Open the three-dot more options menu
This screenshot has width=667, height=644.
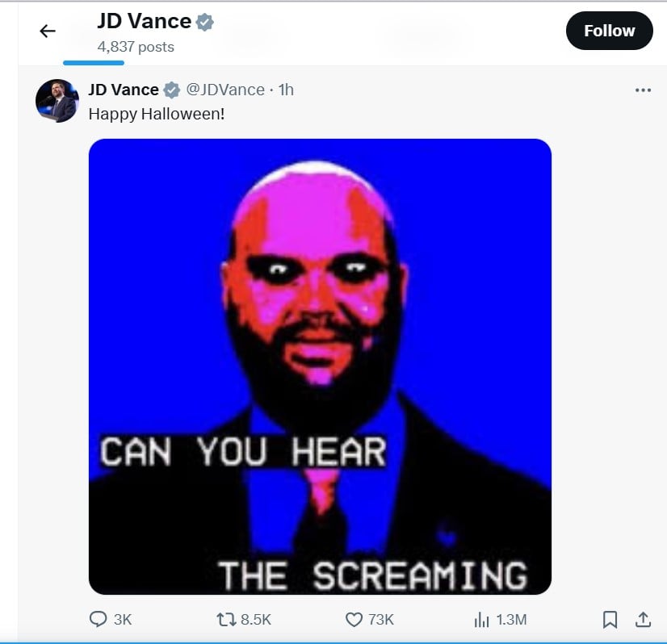643,90
